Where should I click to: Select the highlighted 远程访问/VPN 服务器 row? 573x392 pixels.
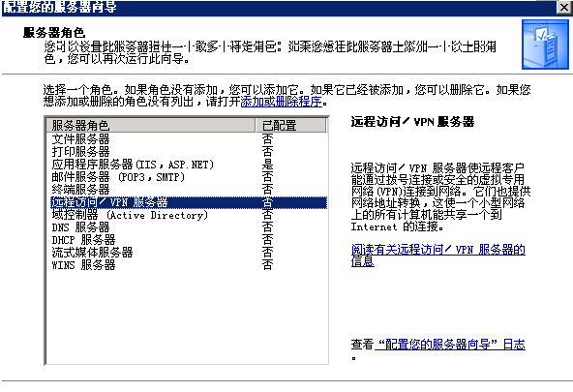pyautogui.click(x=189, y=202)
